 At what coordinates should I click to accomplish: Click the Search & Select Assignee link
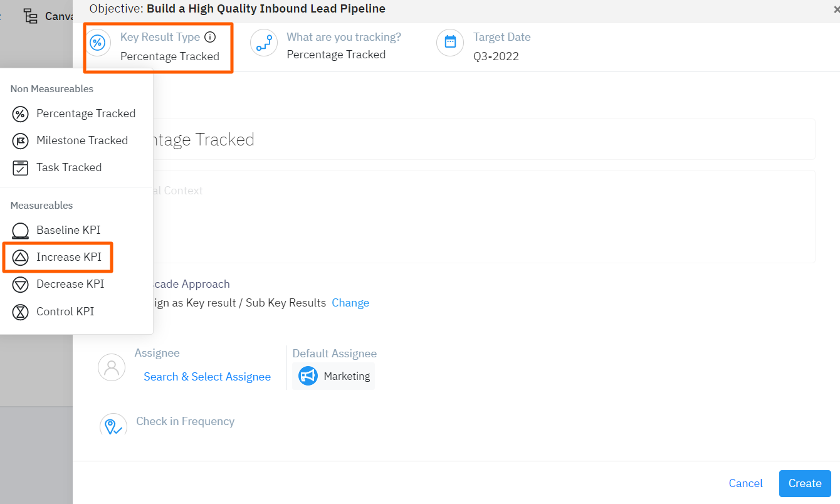pos(207,377)
